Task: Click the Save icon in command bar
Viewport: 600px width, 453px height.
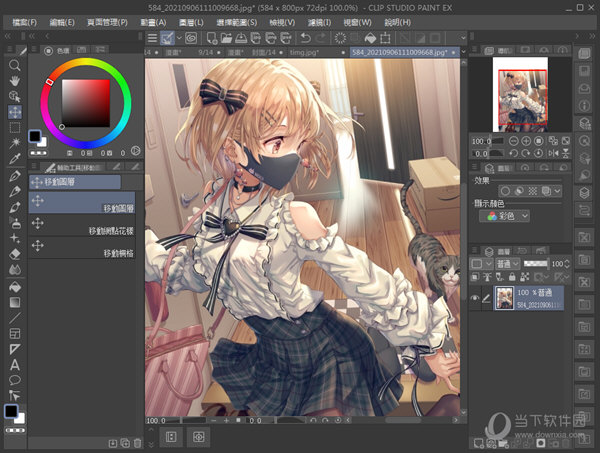Action: (x=241, y=38)
